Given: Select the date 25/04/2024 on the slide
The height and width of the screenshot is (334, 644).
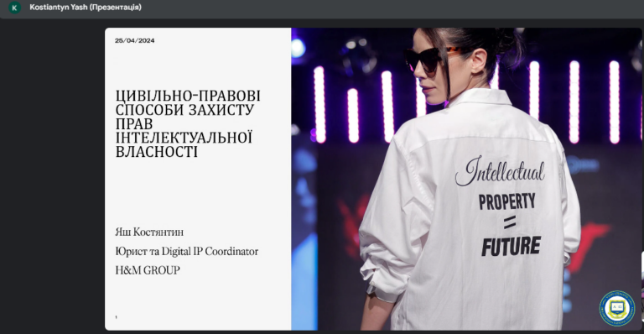Looking at the screenshot, I should [135, 40].
